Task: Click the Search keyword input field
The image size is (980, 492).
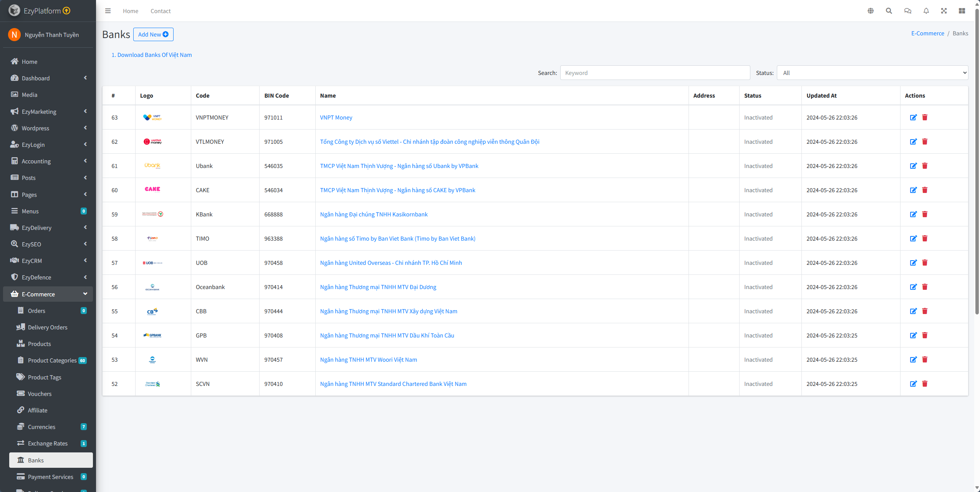Action: [655, 73]
